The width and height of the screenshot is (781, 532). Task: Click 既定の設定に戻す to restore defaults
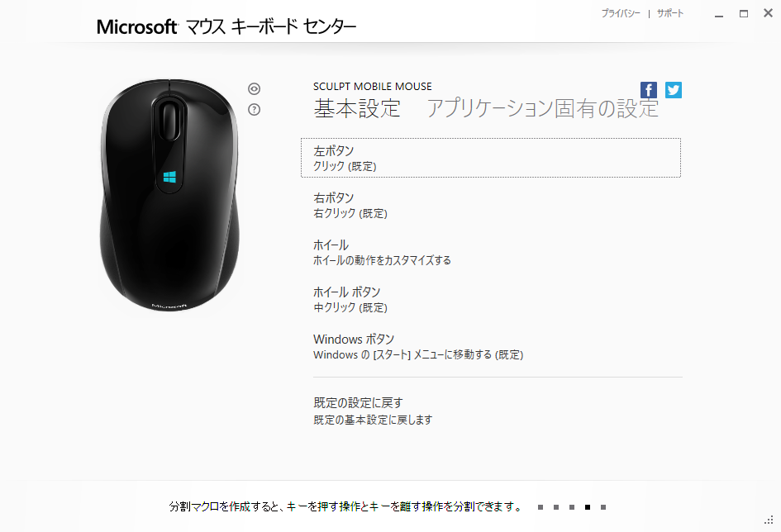[x=358, y=402]
